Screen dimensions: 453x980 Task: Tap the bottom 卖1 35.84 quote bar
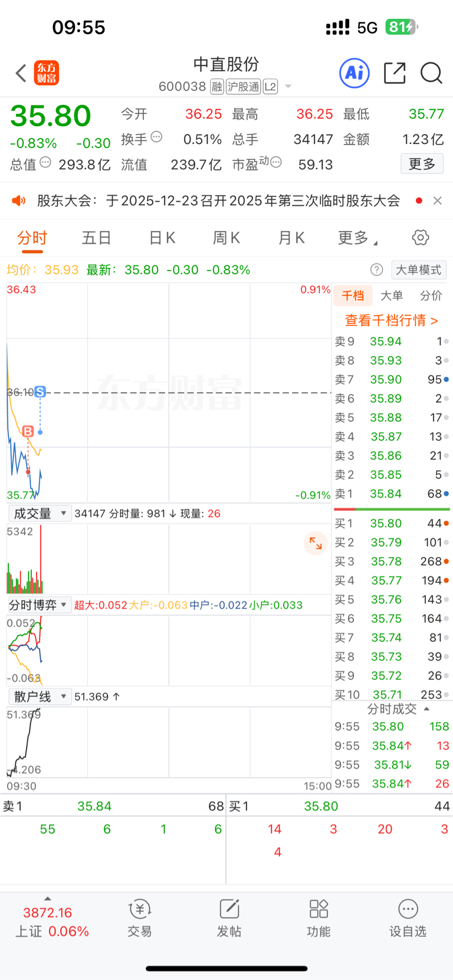point(113,806)
